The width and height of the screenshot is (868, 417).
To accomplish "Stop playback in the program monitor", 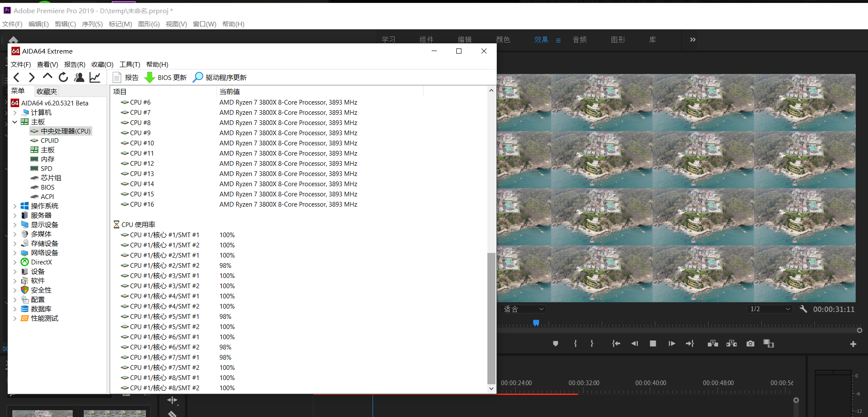I will pyautogui.click(x=653, y=343).
